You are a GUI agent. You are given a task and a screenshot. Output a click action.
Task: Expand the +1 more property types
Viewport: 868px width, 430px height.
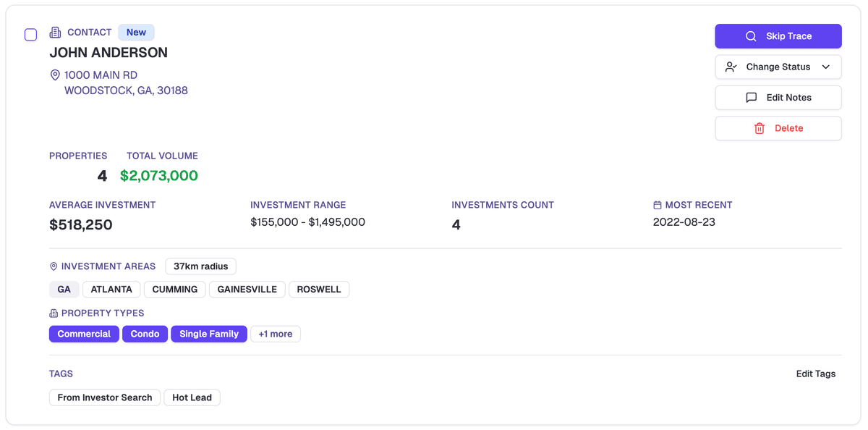click(276, 334)
